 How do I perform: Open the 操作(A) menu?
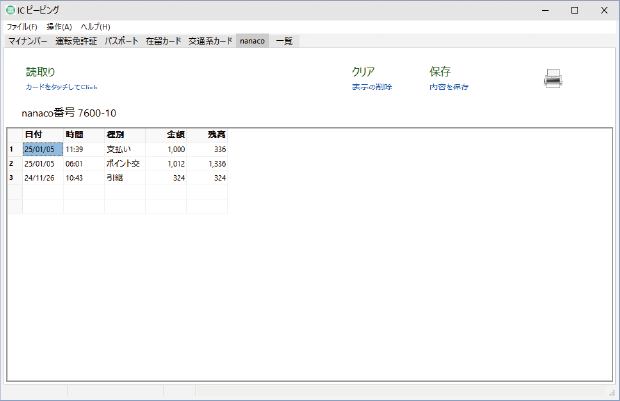(x=59, y=26)
